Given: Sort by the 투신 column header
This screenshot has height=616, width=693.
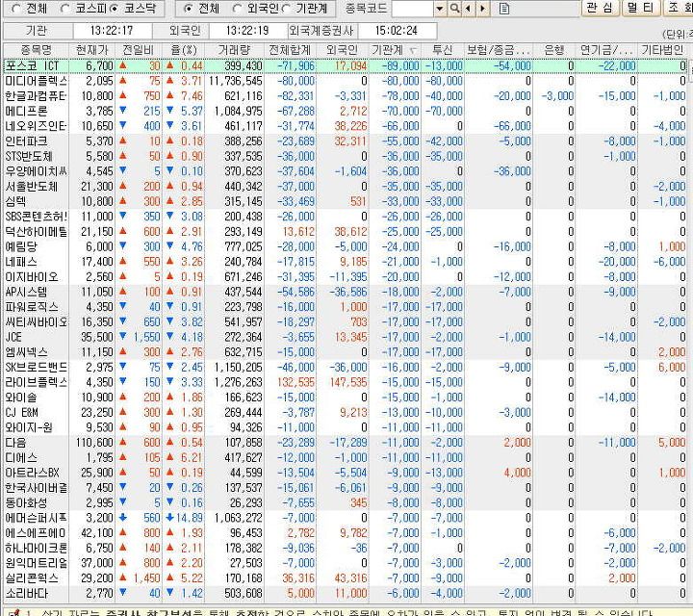Looking at the screenshot, I should click(x=443, y=50).
